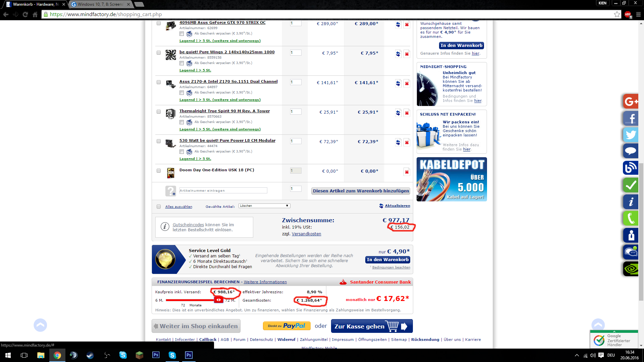Screen dimensions: 644x362
Task: Refresh the Pure Power L8 row
Action: pos(398,142)
